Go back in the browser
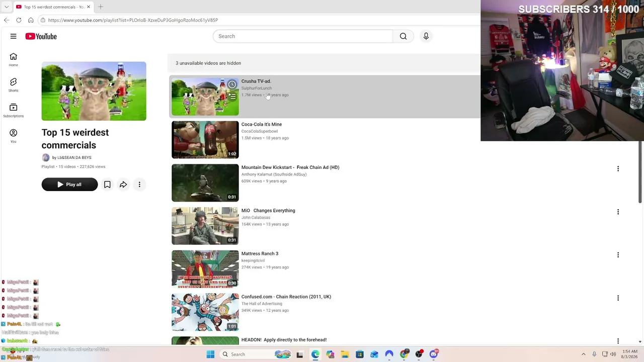The height and width of the screenshot is (362, 644). tap(7, 20)
